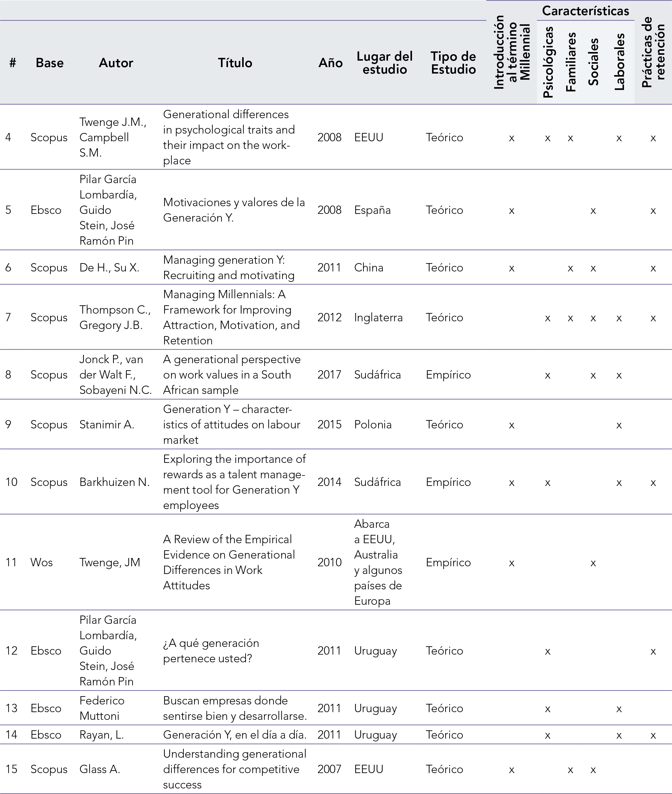This screenshot has width=672, height=794.
Task: Click the Psicológicas rotated column header
Action: (548, 62)
